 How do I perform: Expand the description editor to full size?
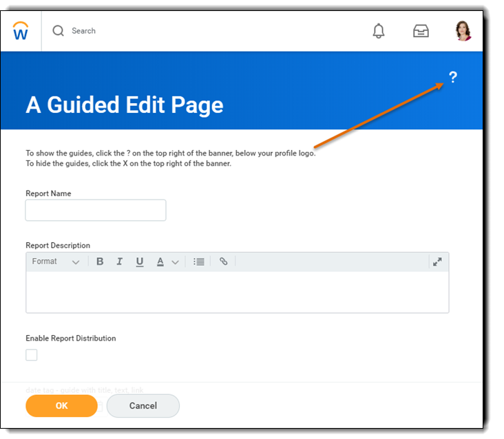[437, 261]
